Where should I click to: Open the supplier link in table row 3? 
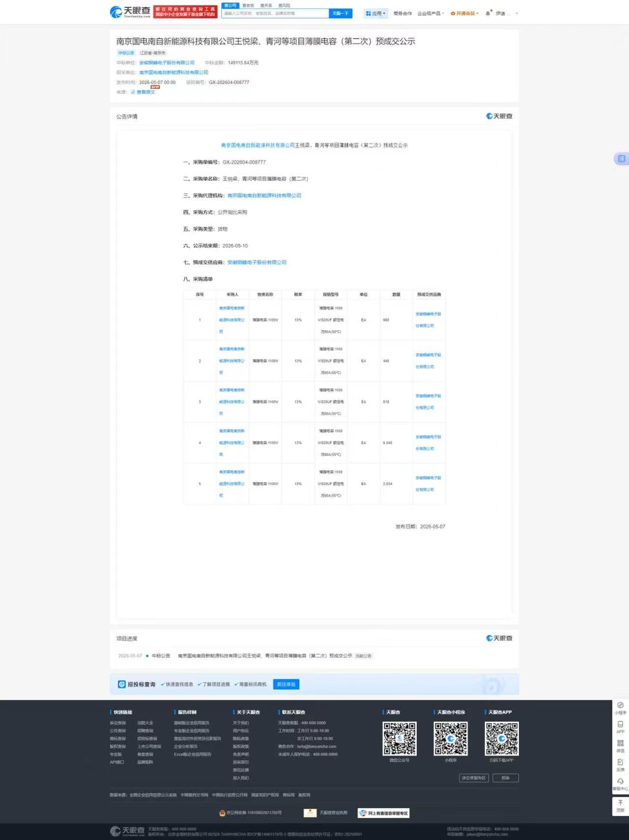(429, 402)
